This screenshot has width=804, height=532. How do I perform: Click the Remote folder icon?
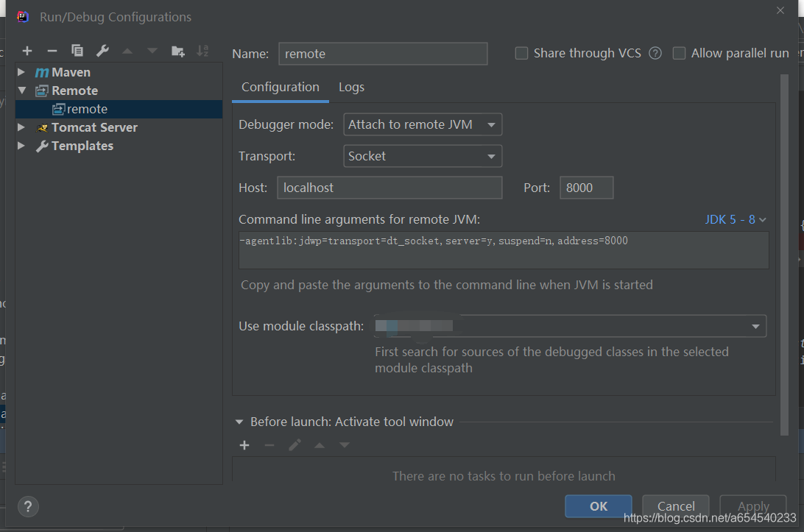(x=41, y=91)
